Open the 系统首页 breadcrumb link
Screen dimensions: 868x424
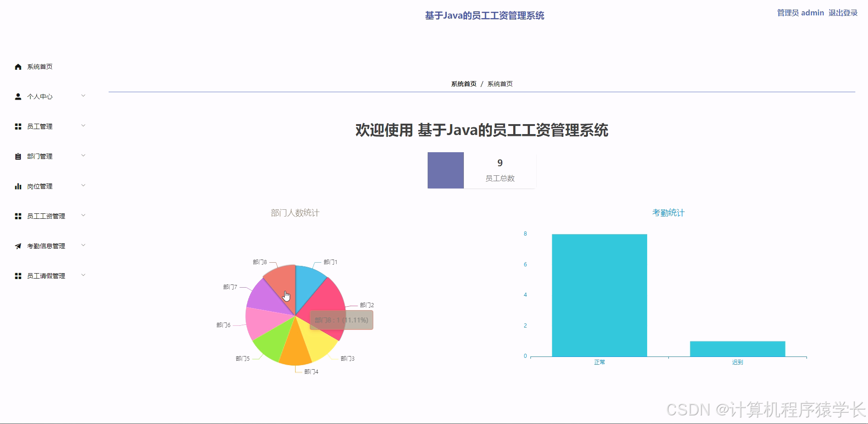[463, 83]
